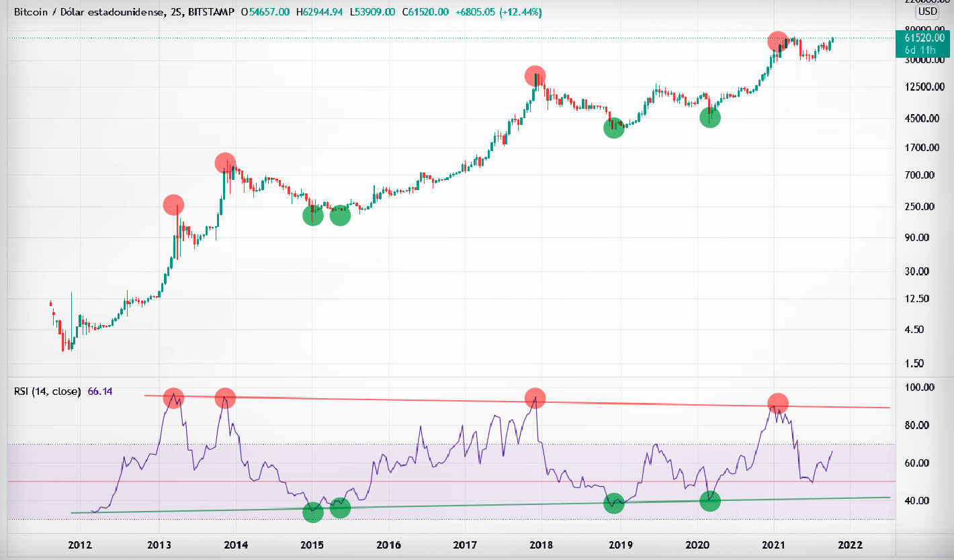Select the RSI (14, close) indicator label
Screen dimensions: 954x560
(47, 391)
